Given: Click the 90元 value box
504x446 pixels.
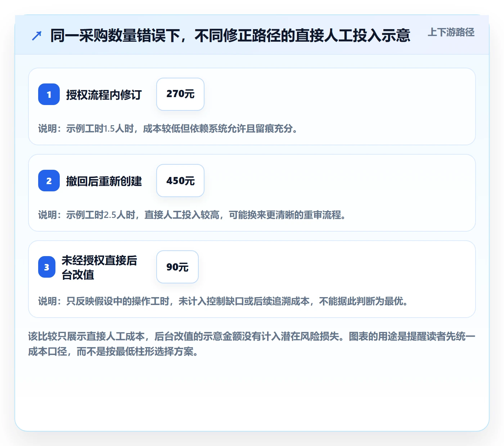Looking at the screenshot, I should click(177, 267).
